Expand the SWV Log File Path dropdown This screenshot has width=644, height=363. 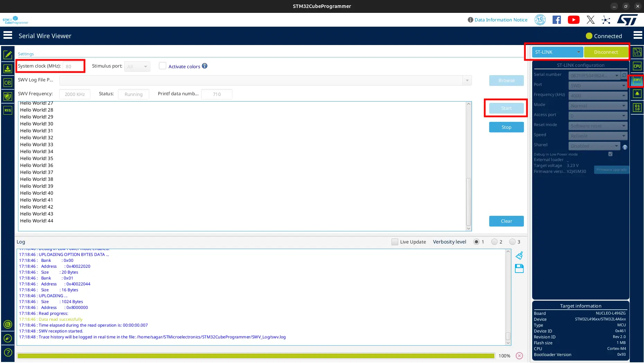click(467, 80)
